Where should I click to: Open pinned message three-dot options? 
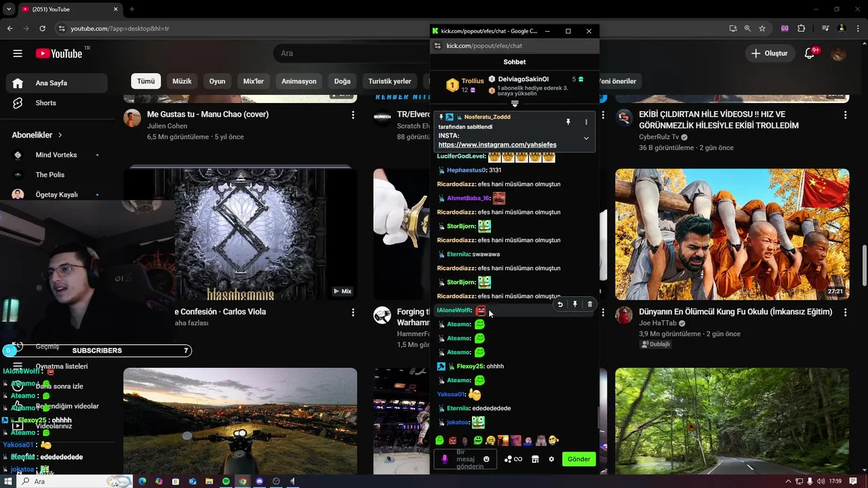coord(586,122)
